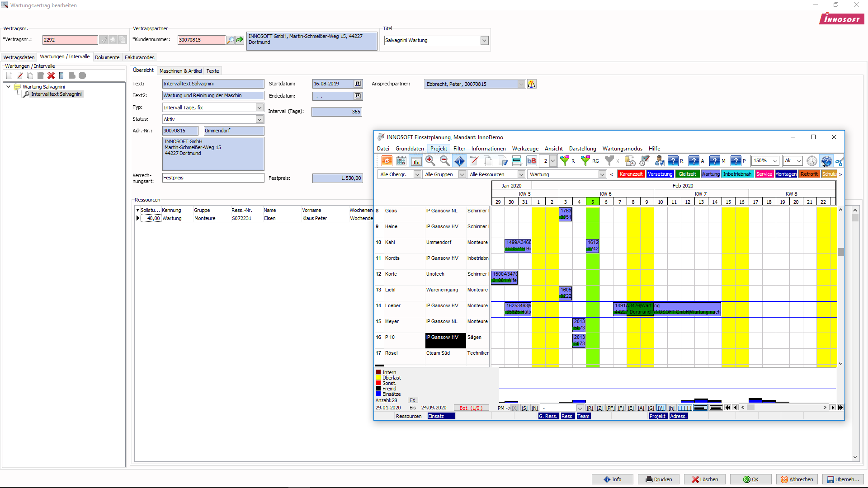Switch to the Maschinen & Artikel tab
868x488 pixels.
pyautogui.click(x=180, y=71)
